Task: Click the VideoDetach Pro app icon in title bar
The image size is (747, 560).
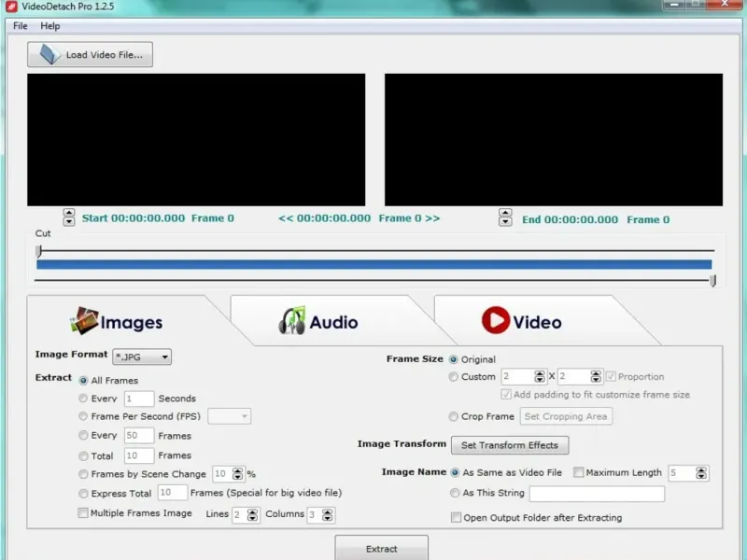Action: (11, 7)
